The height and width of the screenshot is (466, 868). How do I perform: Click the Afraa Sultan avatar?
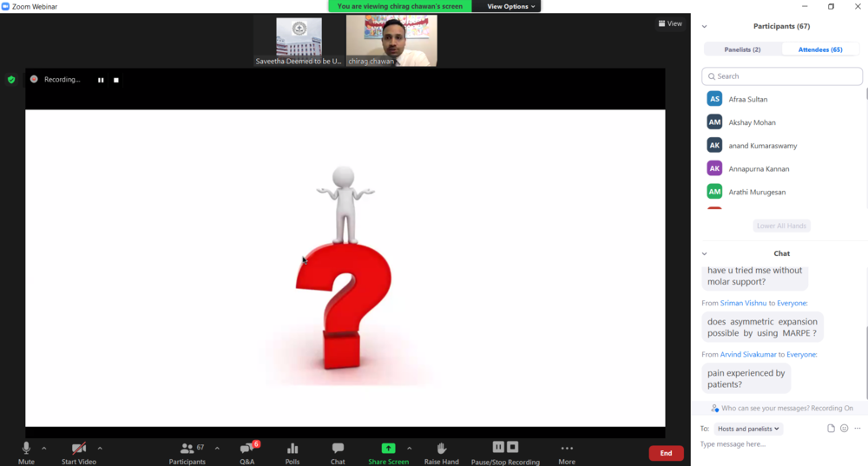click(x=714, y=99)
